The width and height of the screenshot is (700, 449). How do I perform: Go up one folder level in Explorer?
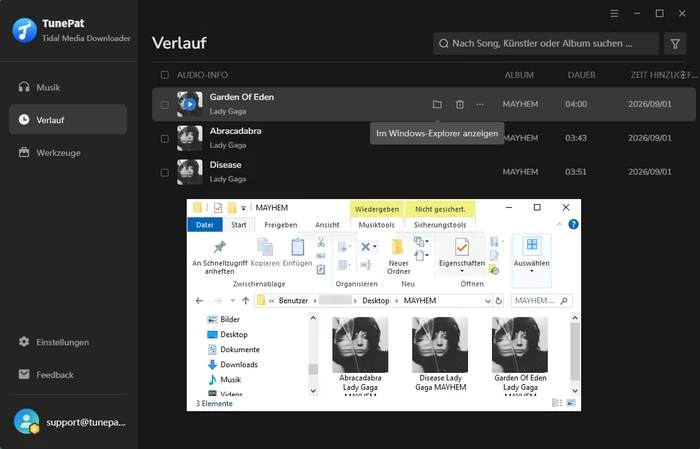[246, 301]
